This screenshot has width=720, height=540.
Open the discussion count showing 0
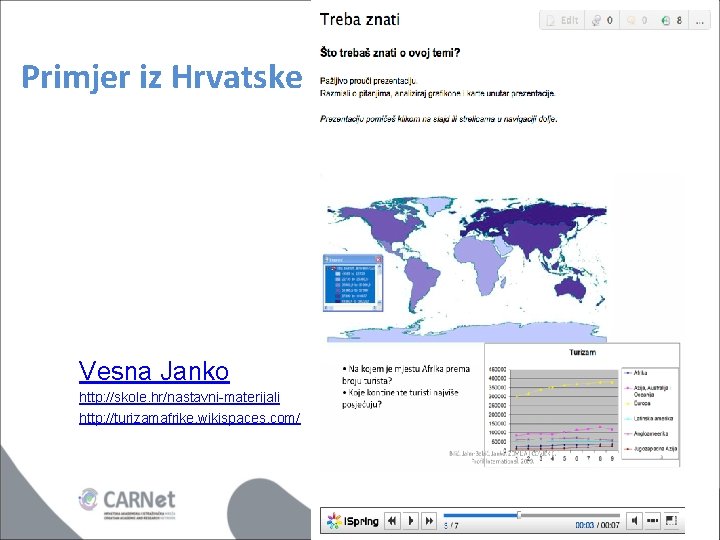[x=602, y=20]
